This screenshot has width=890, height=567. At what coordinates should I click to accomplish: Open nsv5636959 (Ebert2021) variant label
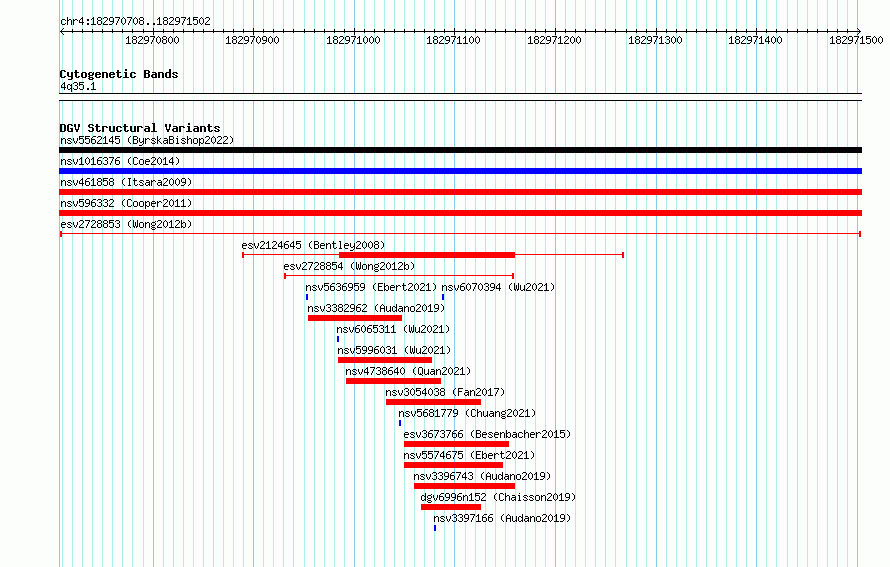click(371, 287)
